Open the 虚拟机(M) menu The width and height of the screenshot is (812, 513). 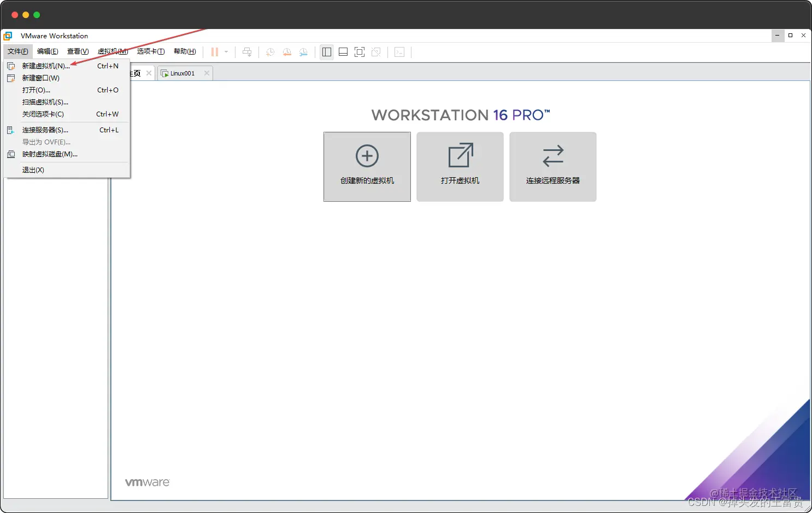pos(113,51)
